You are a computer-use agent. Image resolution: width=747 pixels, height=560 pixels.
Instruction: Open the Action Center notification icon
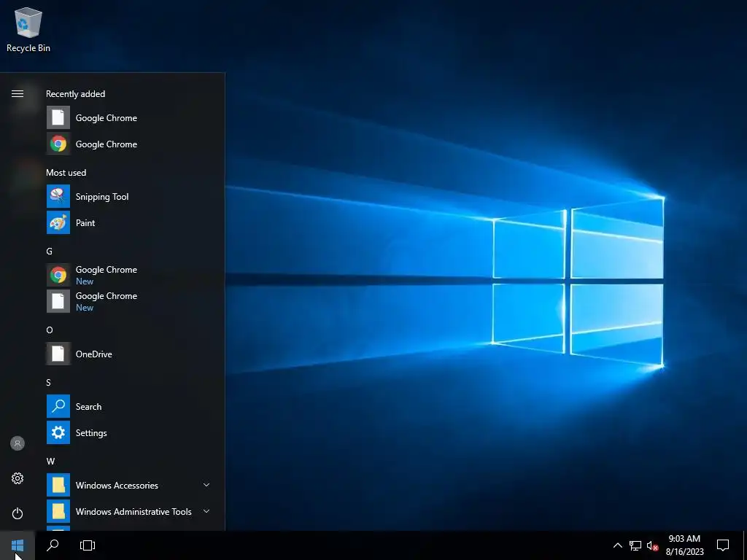(x=723, y=545)
